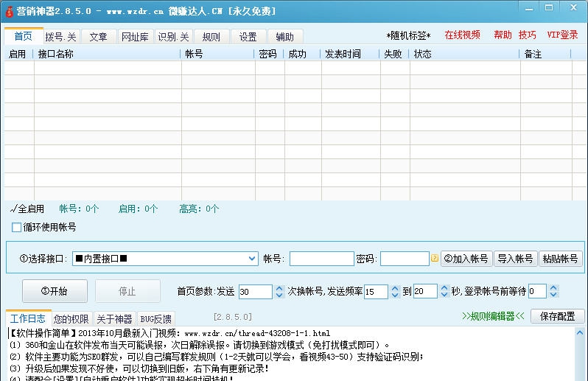Open the 拨号.关 tab

(x=61, y=37)
